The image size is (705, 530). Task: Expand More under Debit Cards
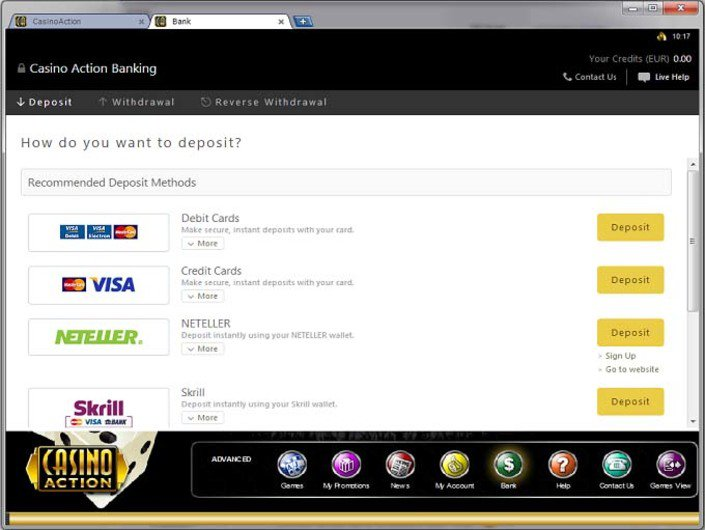coord(203,243)
